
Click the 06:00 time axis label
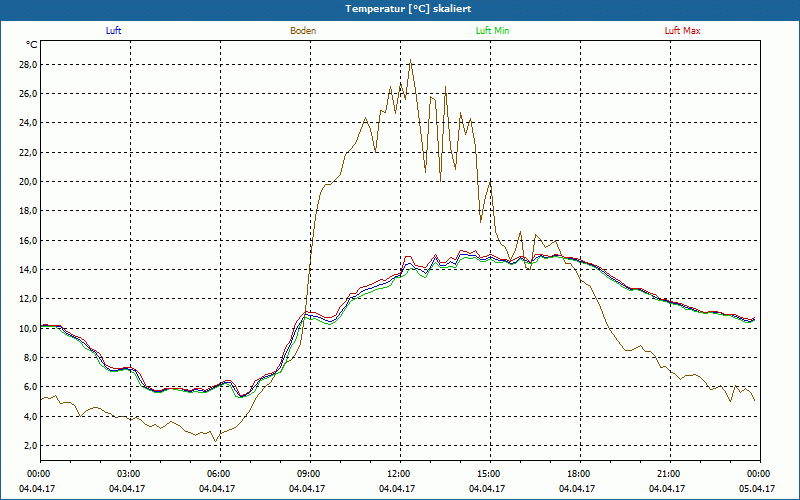coord(220,474)
